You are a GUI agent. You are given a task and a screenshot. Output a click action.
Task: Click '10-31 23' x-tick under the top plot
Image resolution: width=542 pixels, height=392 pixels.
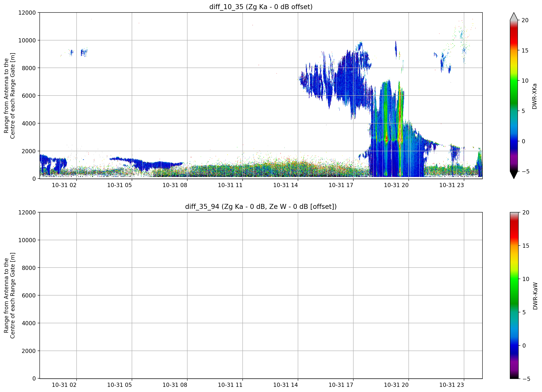[452, 185]
